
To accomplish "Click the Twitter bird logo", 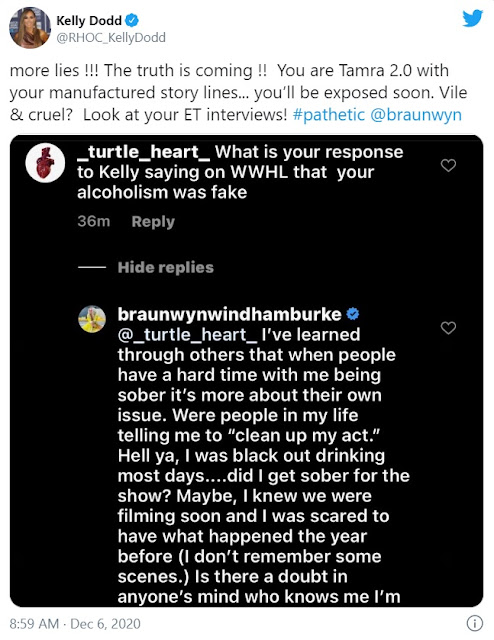I will (x=472, y=18).
